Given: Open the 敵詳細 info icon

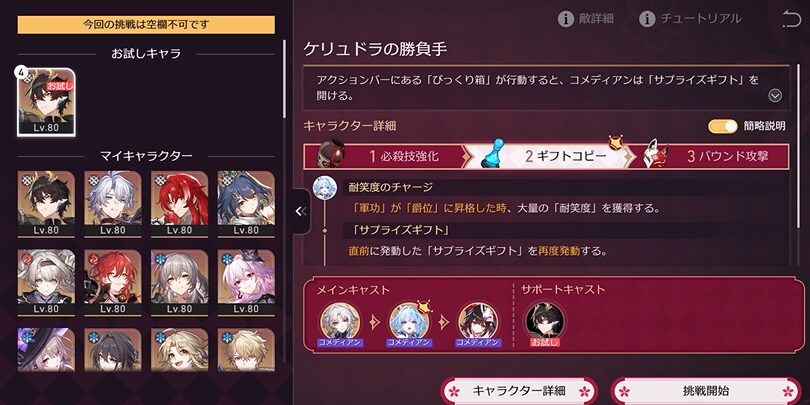Looking at the screenshot, I should pyautogui.click(x=566, y=20).
